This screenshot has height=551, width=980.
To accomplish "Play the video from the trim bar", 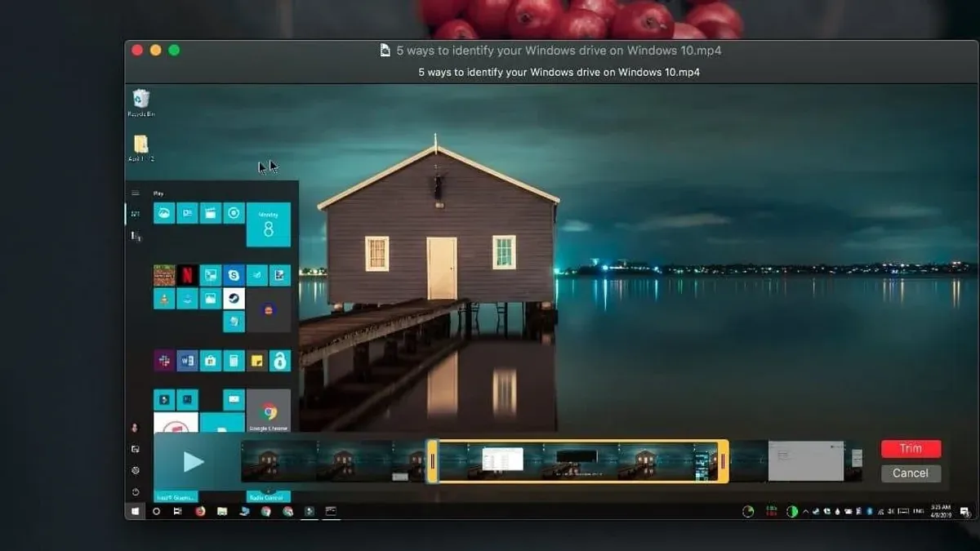I will pyautogui.click(x=194, y=462).
